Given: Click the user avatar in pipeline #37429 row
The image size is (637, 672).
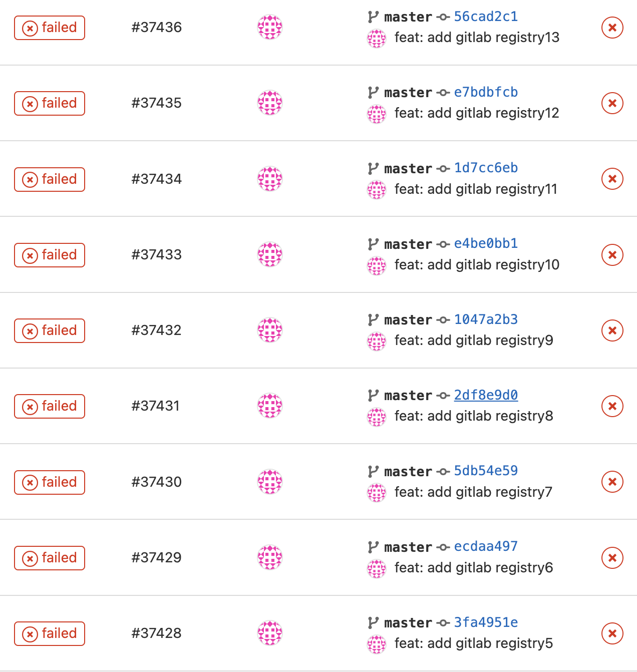Looking at the screenshot, I should (x=270, y=557).
